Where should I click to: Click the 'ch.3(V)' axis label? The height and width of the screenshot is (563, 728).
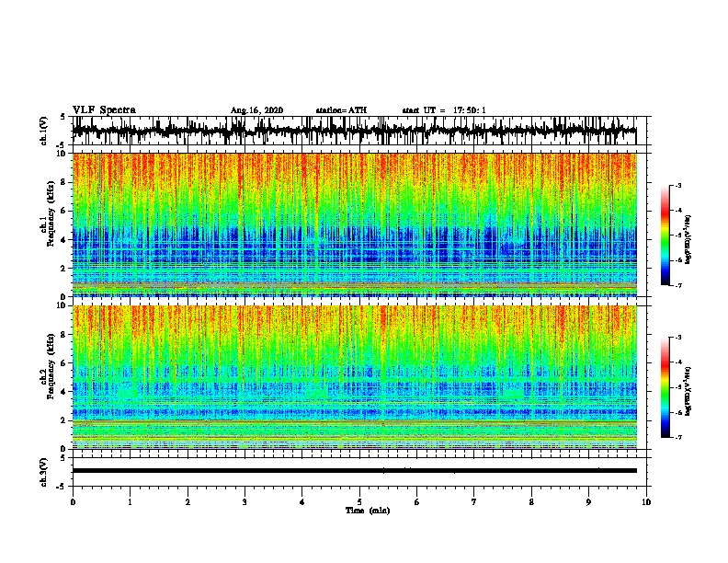(44, 473)
